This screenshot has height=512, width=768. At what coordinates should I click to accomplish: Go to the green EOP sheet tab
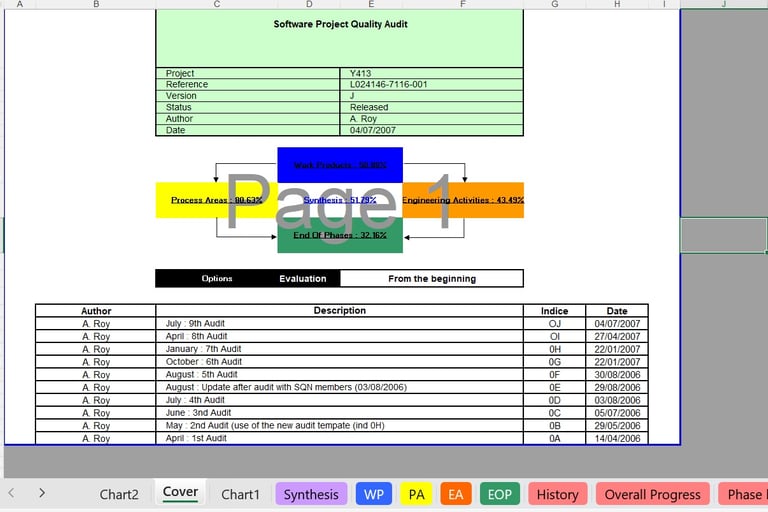pyautogui.click(x=500, y=494)
